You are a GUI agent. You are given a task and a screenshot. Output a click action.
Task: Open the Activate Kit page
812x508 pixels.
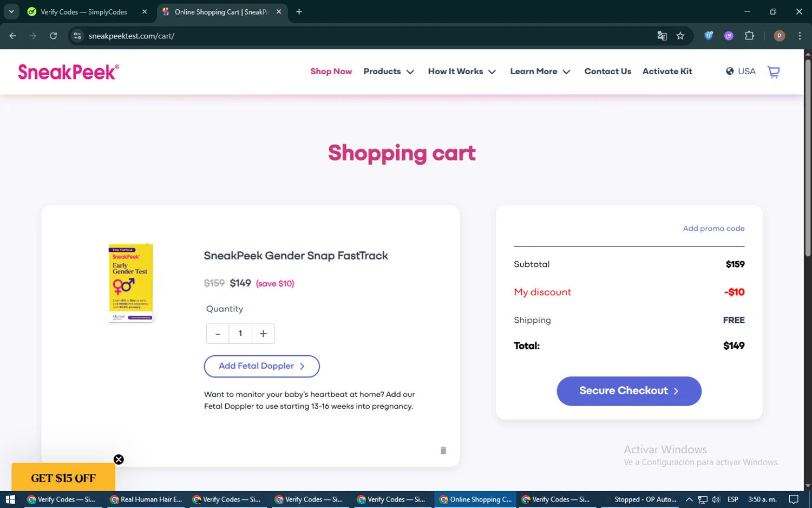click(x=667, y=71)
